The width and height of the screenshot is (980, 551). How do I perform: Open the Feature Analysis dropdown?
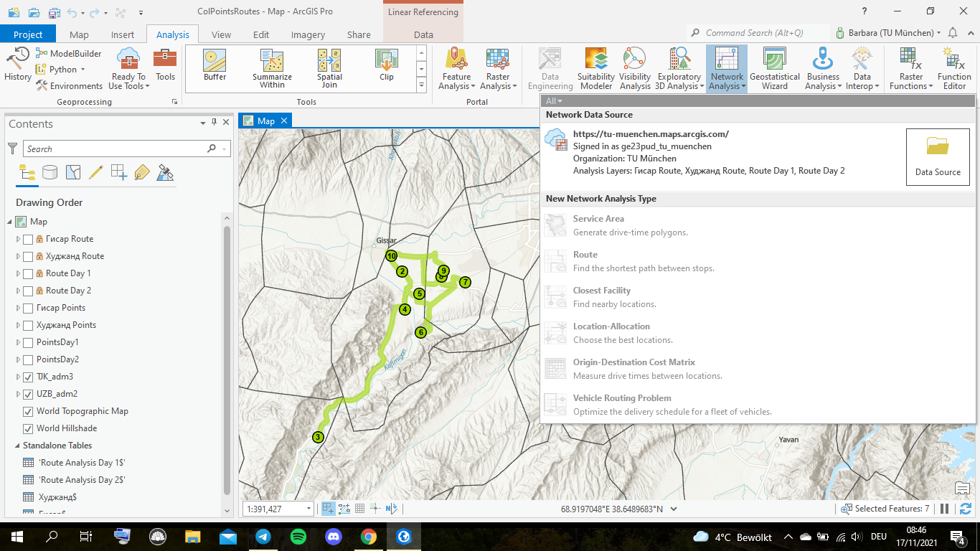456,69
